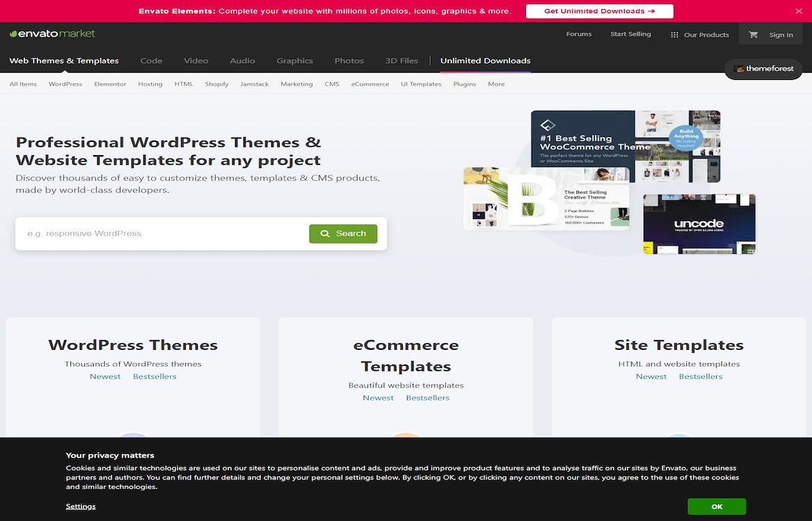
Task: Click Sign In
Action: coord(781,35)
